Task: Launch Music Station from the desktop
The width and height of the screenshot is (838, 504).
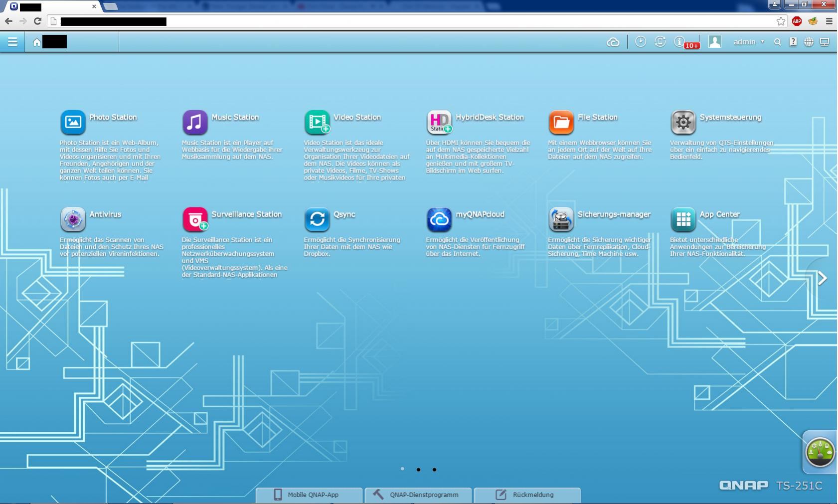Action: pos(195,123)
